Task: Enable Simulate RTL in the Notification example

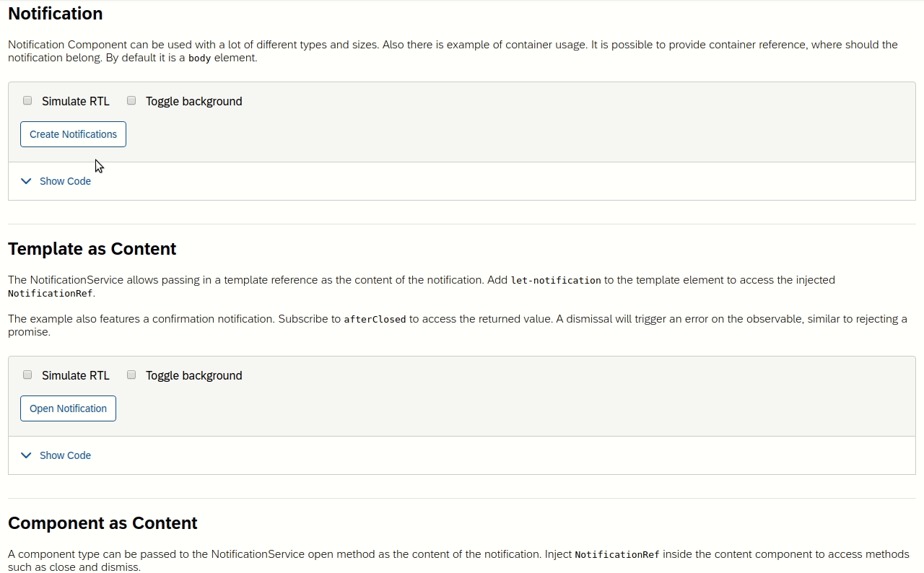Action: 27,100
